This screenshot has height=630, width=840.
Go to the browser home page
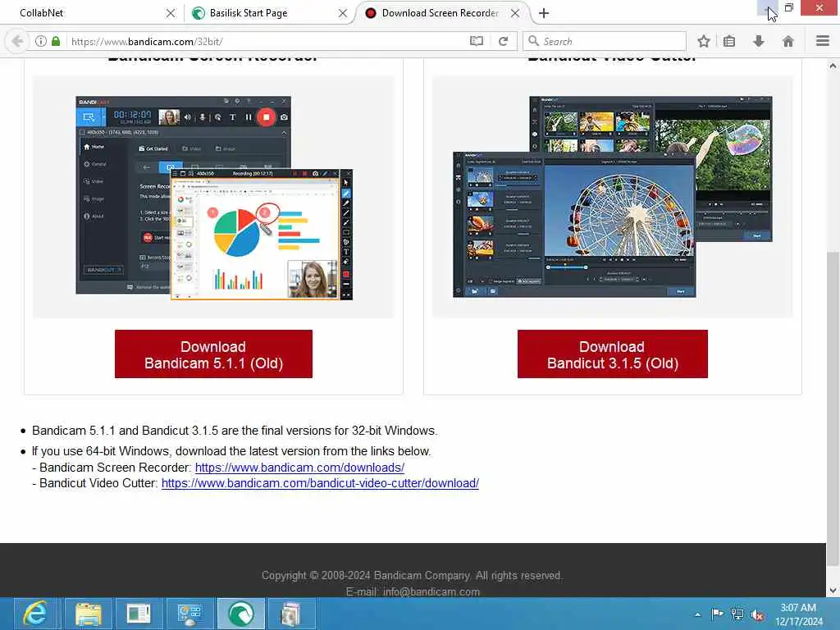point(788,41)
